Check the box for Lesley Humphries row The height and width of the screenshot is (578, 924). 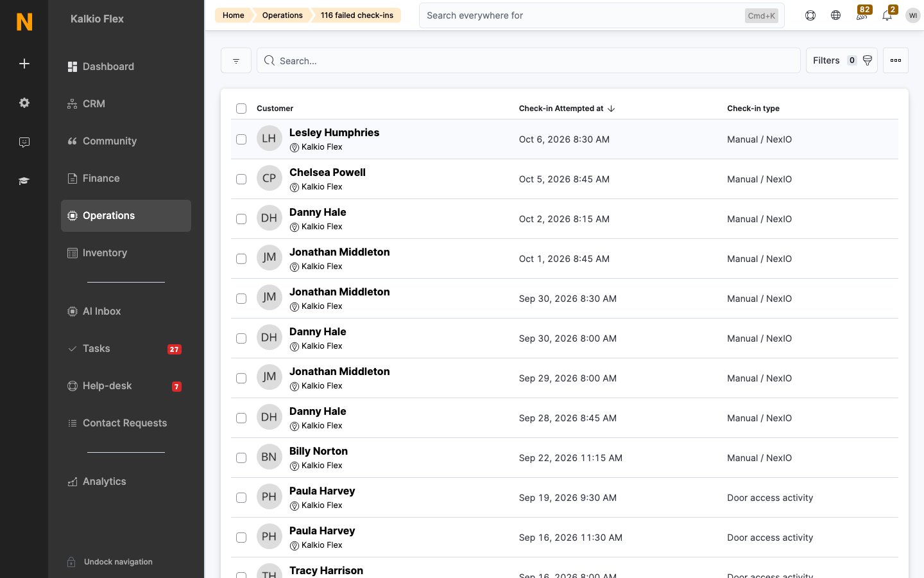pos(241,139)
